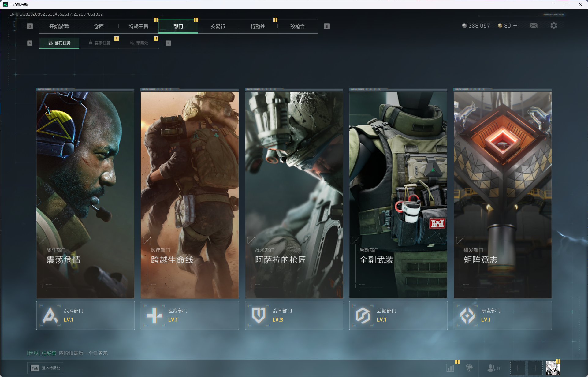
Task: Minimize the 三角洲行动 game window
Action: tap(553, 5)
